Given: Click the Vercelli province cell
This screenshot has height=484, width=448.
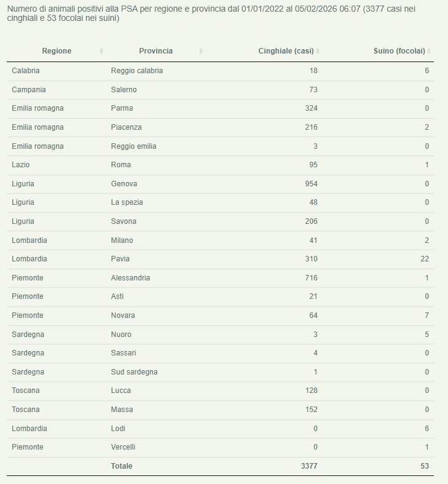Looking at the screenshot, I should (x=123, y=447).
